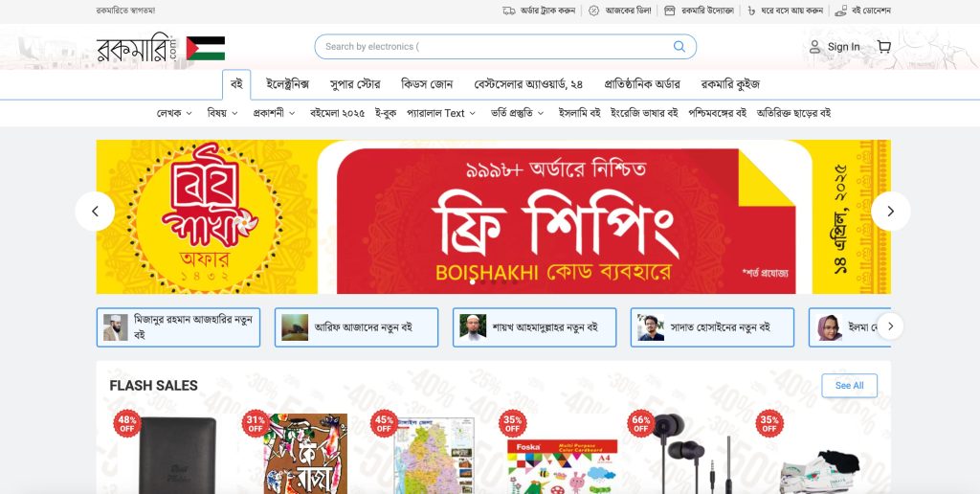Expand the লেখক dropdown menu
The width and height of the screenshot is (980, 494).
[x=174, y=113]
